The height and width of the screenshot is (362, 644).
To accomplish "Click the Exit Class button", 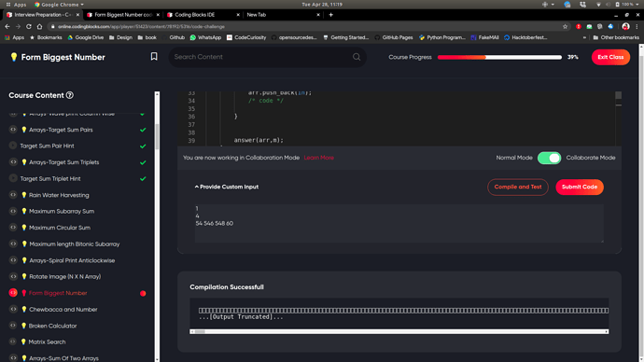I will (x=610, y=57).
